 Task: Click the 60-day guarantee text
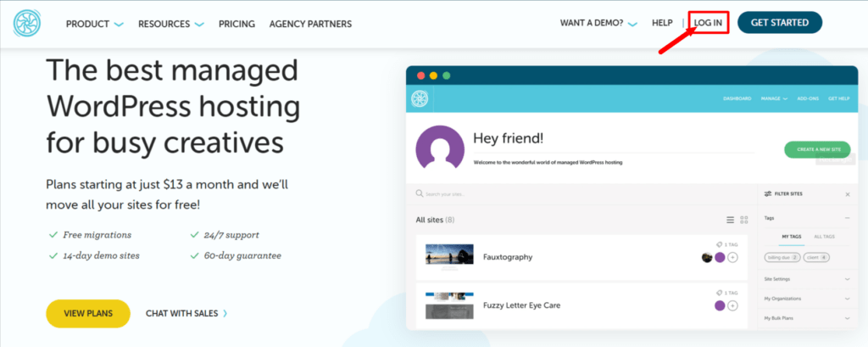[x=242, y=256]
